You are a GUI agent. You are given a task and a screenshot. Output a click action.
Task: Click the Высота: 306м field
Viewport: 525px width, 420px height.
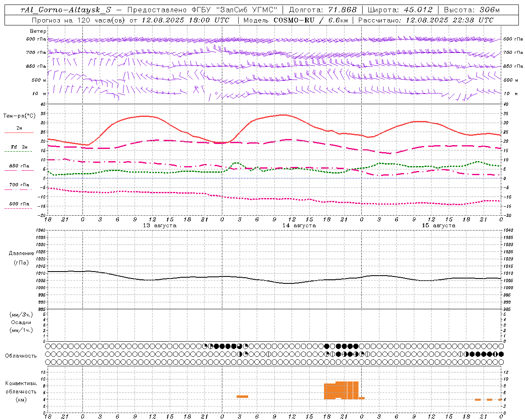[472, 10]
